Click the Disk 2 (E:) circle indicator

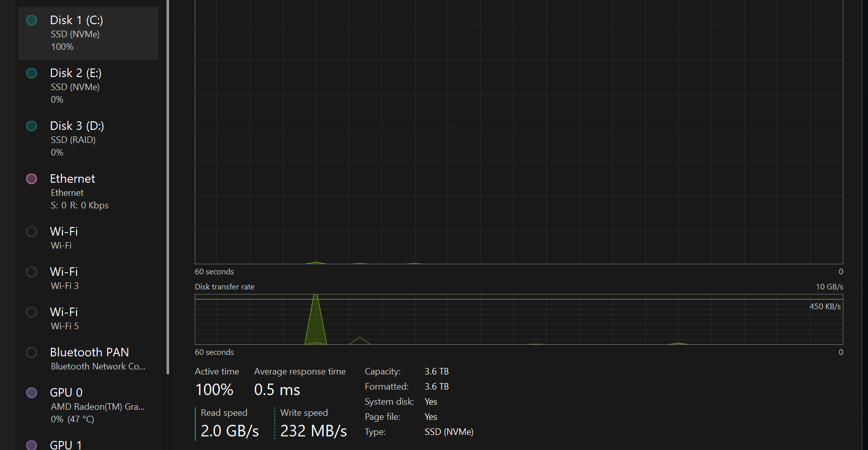[32, 73]
